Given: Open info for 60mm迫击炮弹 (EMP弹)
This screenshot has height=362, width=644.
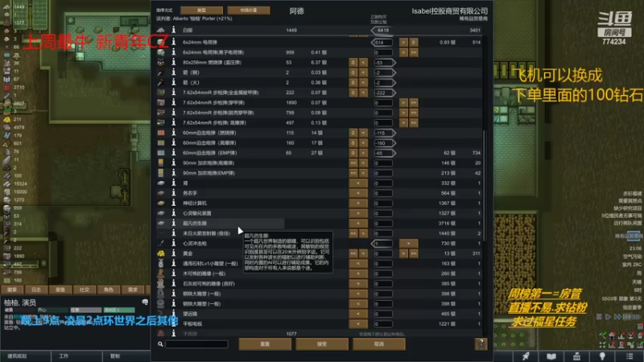Looking at the screenshot, I should [173, 153].
